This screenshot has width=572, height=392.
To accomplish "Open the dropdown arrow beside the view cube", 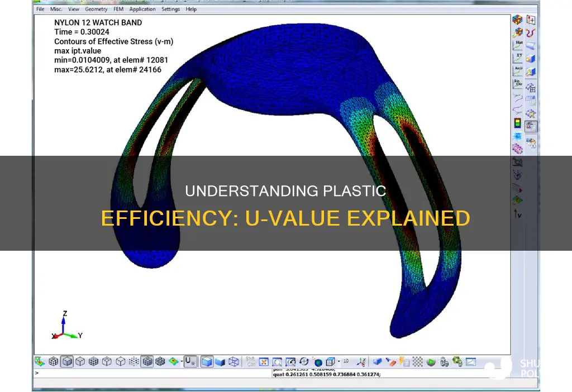I will click(x=339, y=361).
